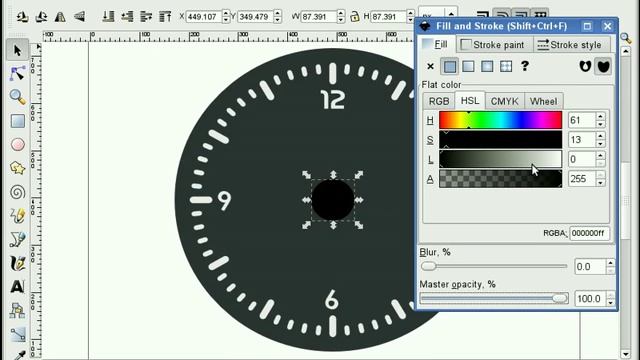Choose Radial gradient fill type
The width and height of the screenshot is (640, 360).
coord(487,66)
